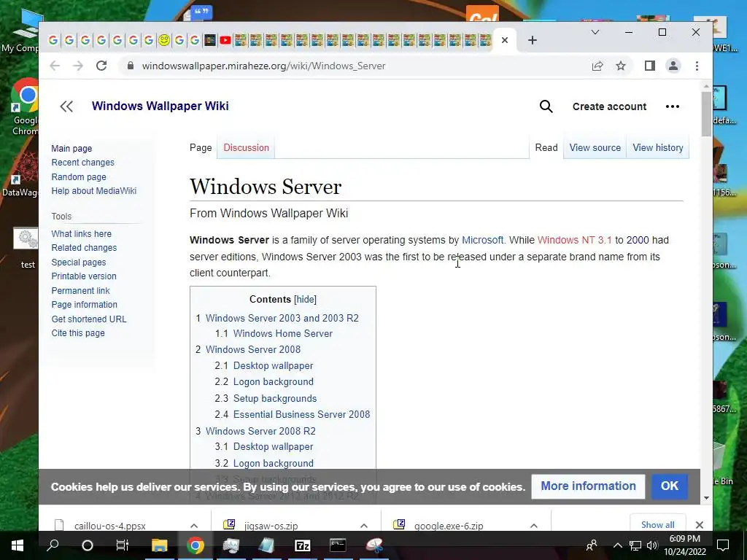Click the URL address field
Screen dimensions: 747x560
click(264, 66)
